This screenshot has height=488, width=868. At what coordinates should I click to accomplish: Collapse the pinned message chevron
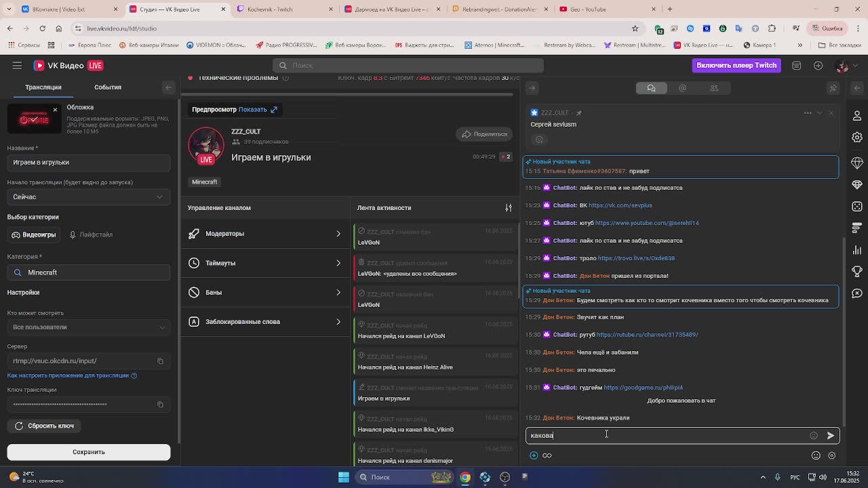[x=819, y=113]
